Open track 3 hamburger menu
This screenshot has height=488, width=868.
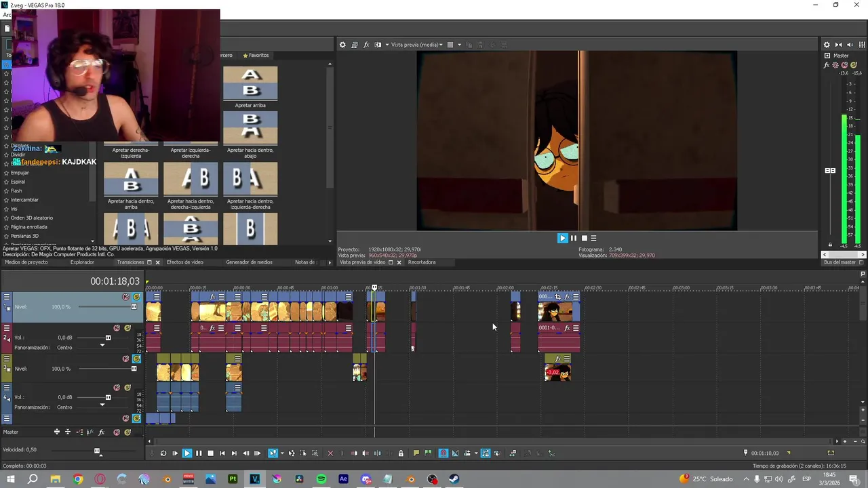click(7, 359)
